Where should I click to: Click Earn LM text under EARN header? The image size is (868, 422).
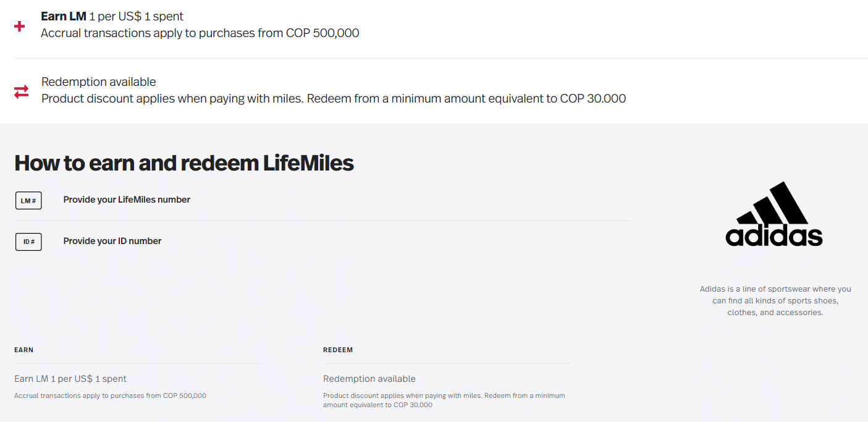coord(70,379)
